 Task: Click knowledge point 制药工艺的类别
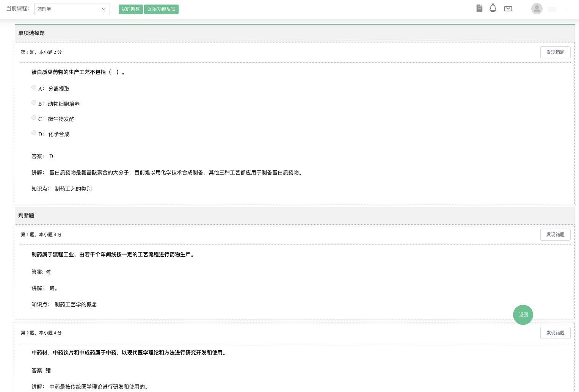point(73,189)
